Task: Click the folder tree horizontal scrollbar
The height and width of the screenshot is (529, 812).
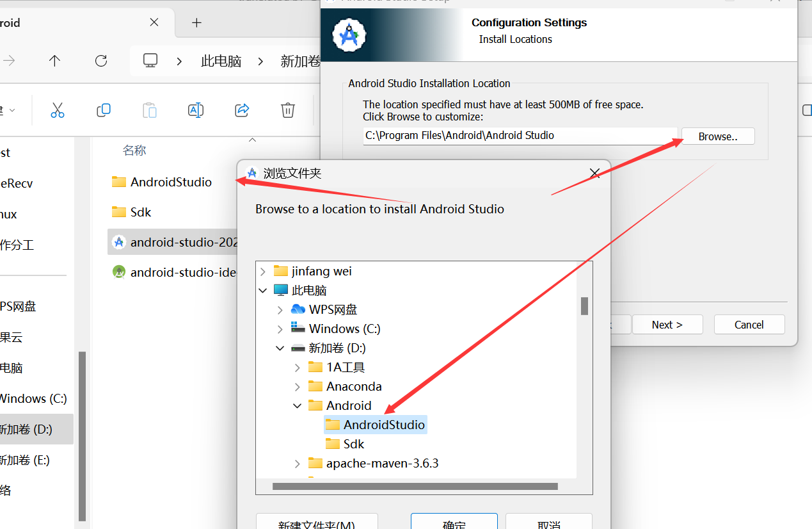Action: pyautogui.click(x=416, y=486)
